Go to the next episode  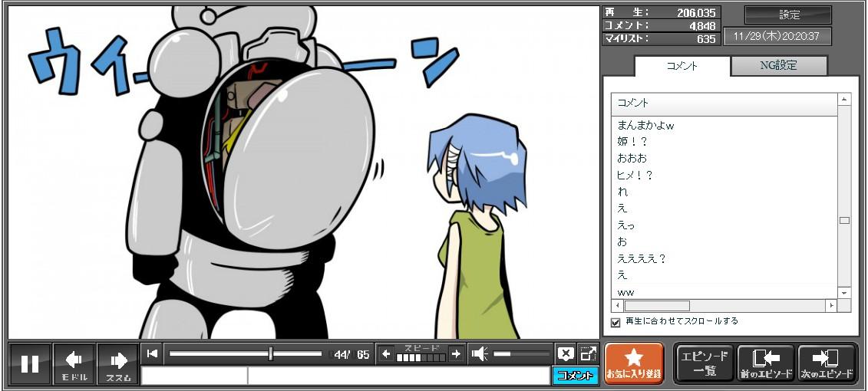(827, 363)
